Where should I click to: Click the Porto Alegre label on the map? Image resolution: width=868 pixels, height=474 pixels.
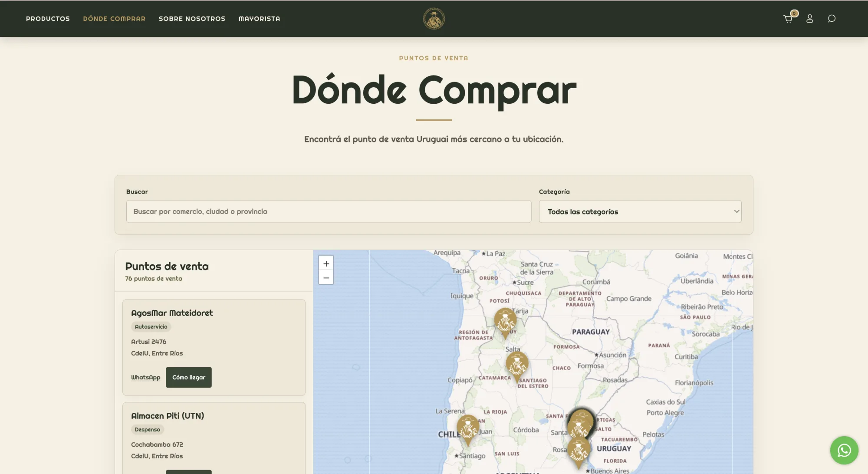[x=665, y=413]
